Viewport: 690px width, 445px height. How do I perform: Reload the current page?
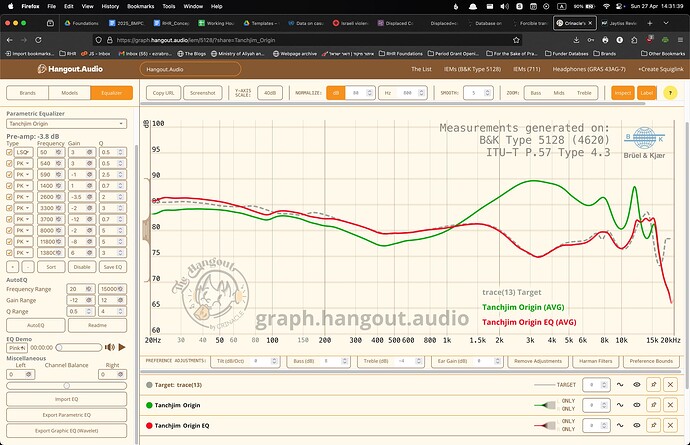tap(38, 40)
